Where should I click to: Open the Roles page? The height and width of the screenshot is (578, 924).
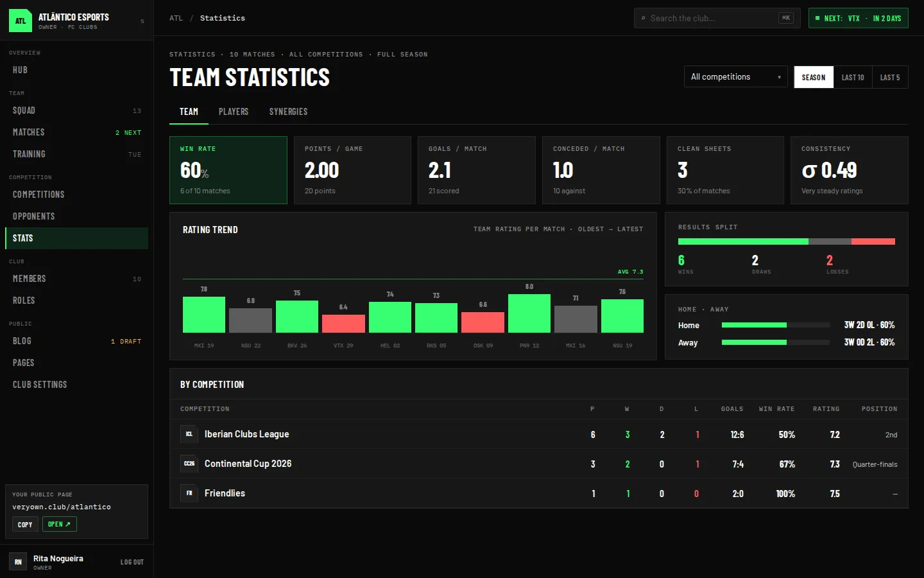point(76,301)
